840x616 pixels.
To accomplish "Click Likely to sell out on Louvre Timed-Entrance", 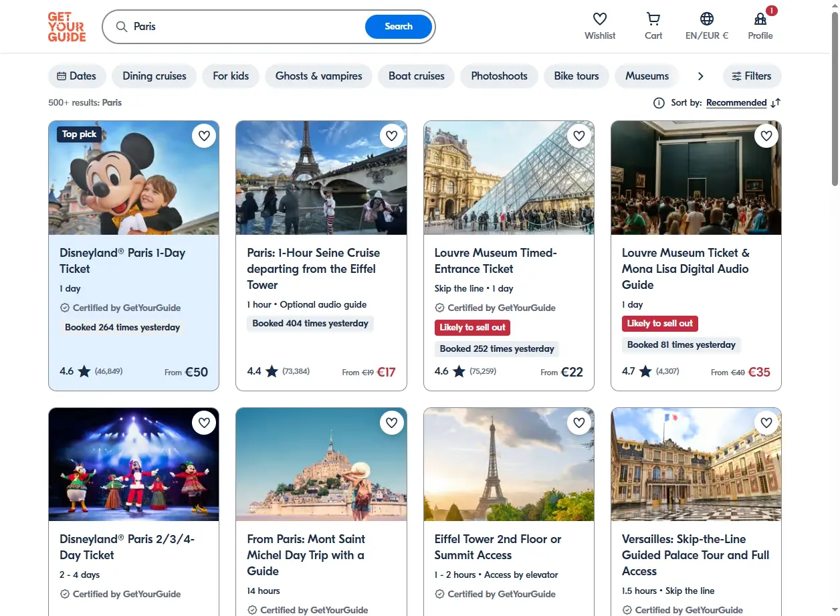I will [472, 328].
